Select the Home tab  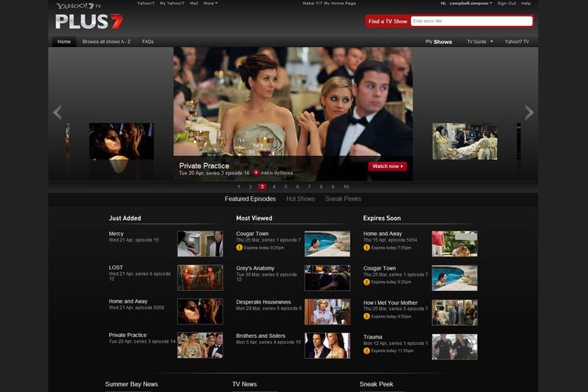(64, 42)
